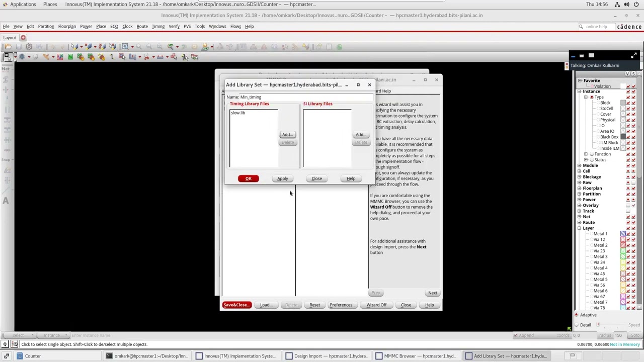Open the Verify menu
Image resolution: width=644 pixels, height=362 pixels.
pyautogui.click(x=174, y=26)
